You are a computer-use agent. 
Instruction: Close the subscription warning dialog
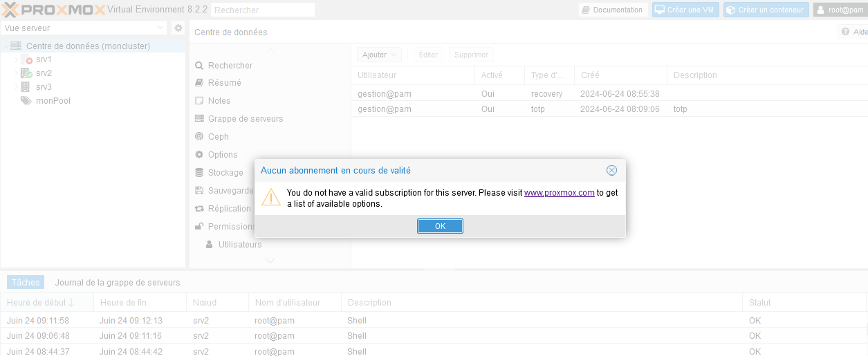(611, 170)
